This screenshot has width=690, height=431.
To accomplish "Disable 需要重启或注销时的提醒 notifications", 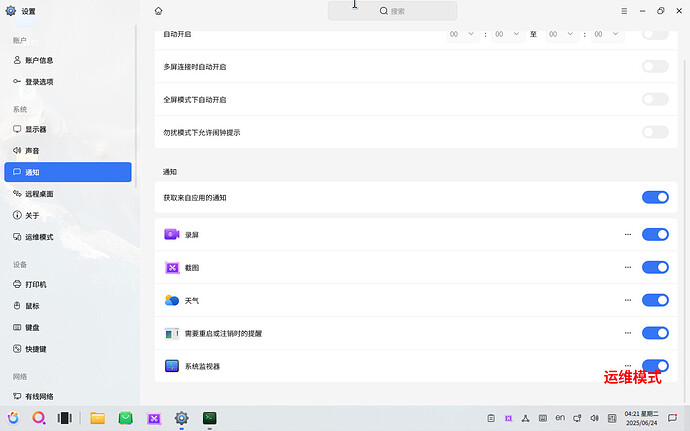I will point(655,333).
